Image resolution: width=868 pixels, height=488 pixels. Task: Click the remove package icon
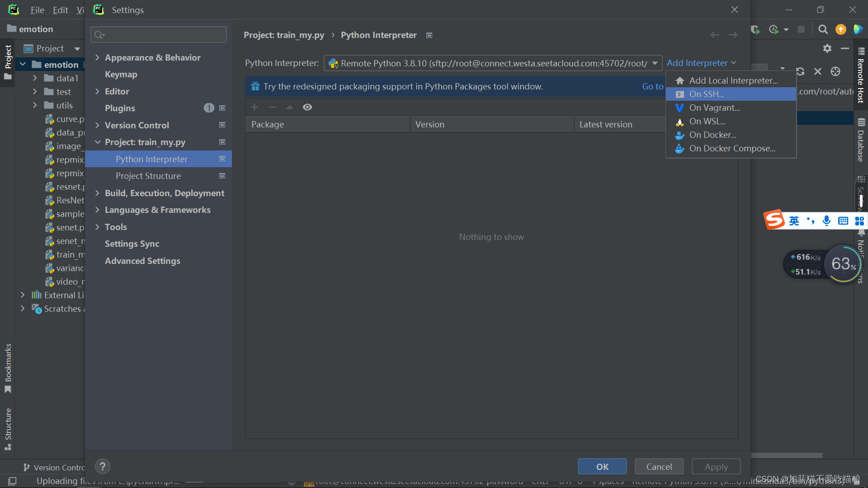coord(273,107)
